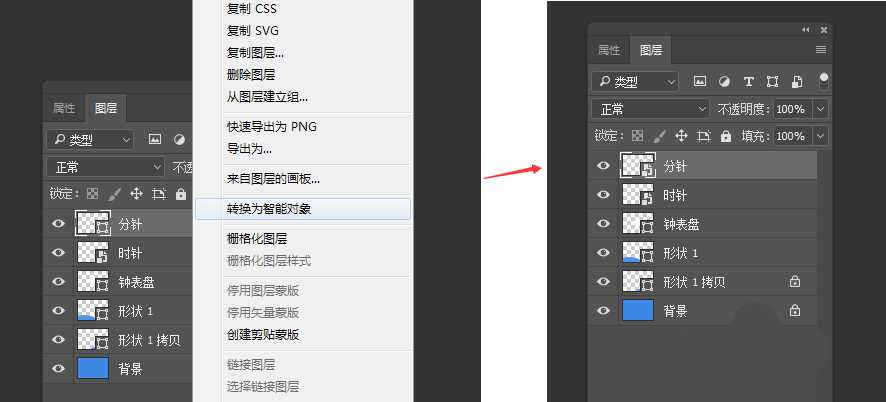Toggle layer filtering switch in right panel
Image resolution: width=886 pixels, height=402 pixels.
pos(824,80)
